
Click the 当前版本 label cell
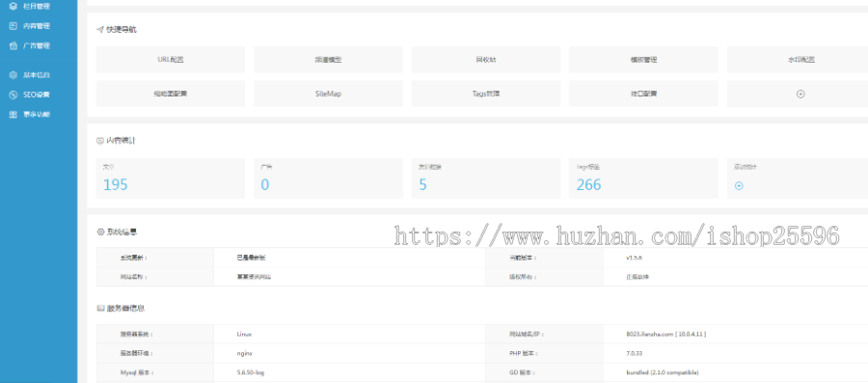pos(544,258)
